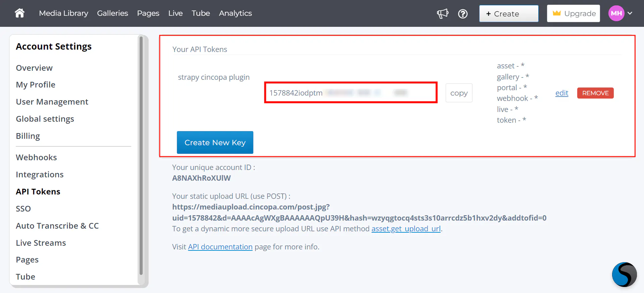Copy the strapy cincopa plugin token
The image size is (644, 293).
click(x=459, y=93)
